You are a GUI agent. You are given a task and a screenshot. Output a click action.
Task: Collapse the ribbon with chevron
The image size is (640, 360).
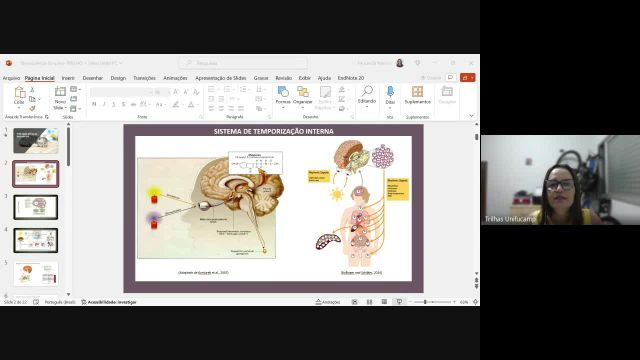[x=471, y=116]
